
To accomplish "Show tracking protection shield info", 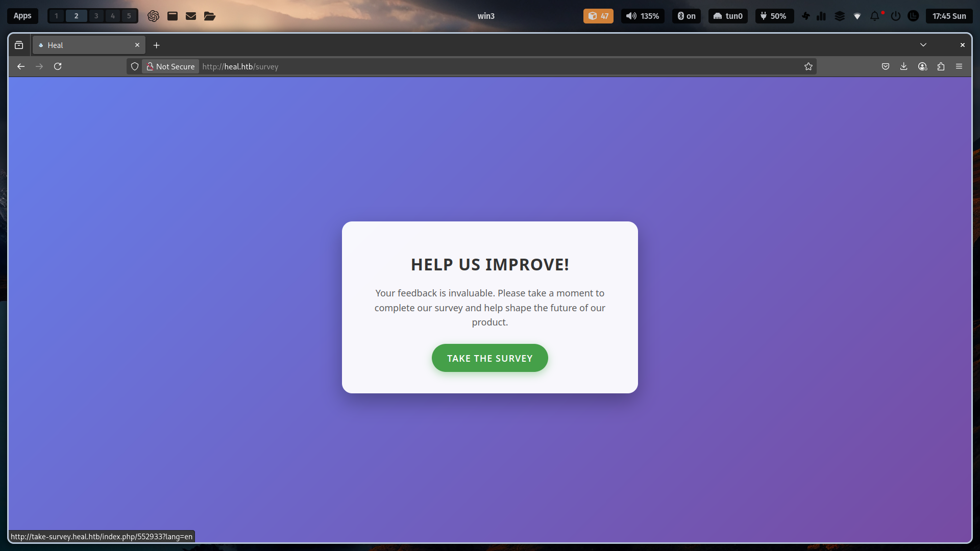I will click(x=135, y=66).
